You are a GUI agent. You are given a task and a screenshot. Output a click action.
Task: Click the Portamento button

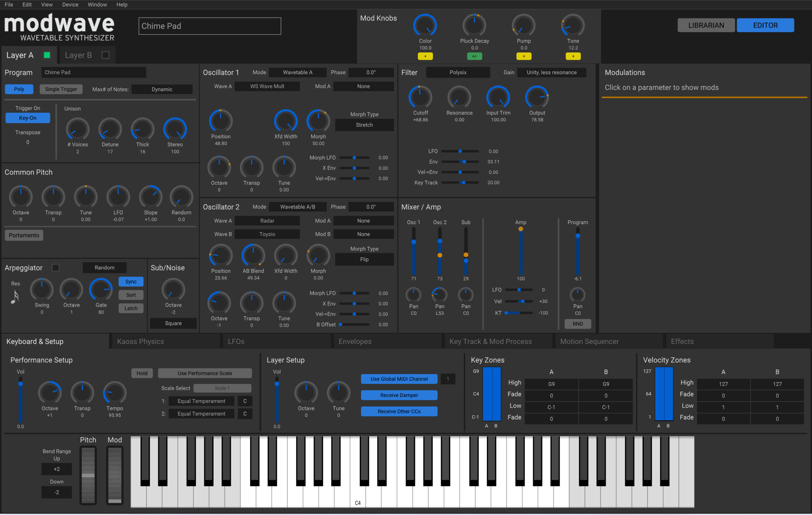click(x=24, y=235)
